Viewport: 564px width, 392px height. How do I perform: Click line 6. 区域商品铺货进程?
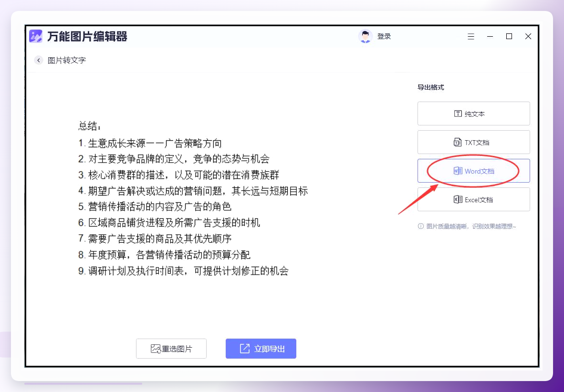point(169,223)
